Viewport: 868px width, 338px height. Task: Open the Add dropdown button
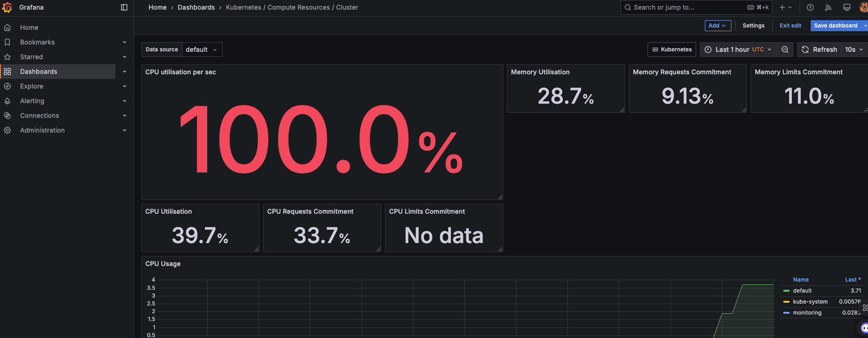pos(718,26)
